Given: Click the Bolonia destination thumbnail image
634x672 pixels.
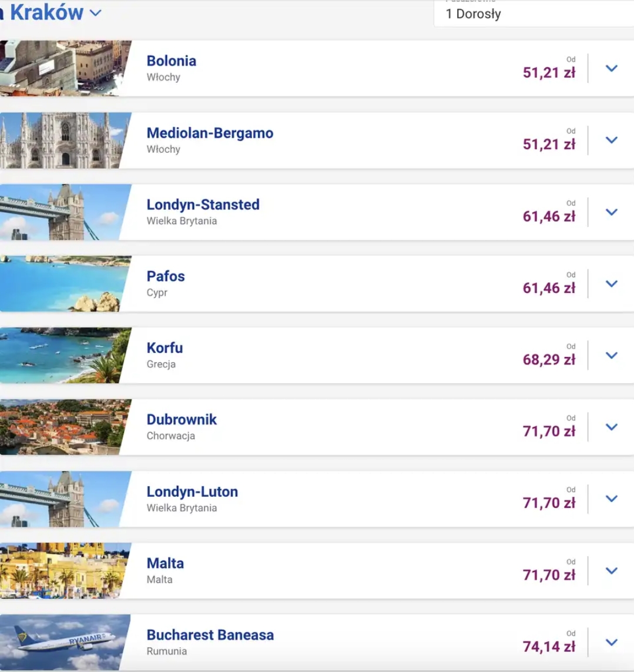Looking at the screenshot, I should pos(62,68).
